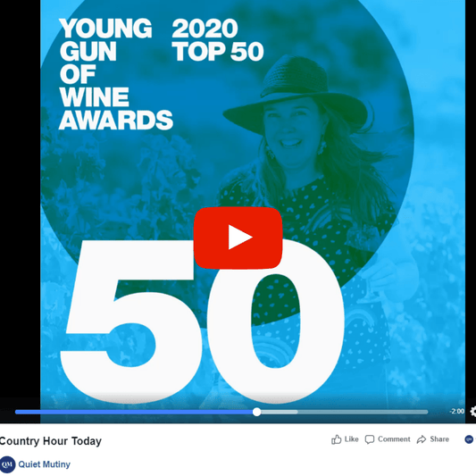Select the Share text label

pos(439,439)
